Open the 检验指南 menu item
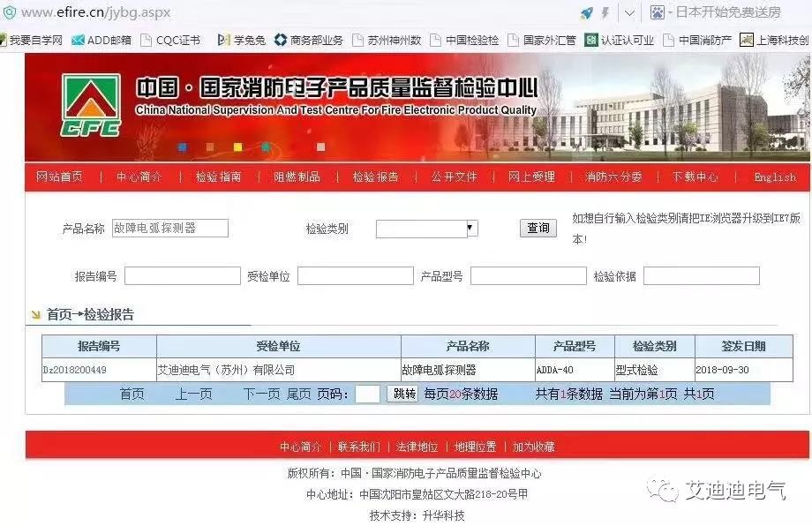This screenshot has width=812, height=526. (x=219, y=177)
